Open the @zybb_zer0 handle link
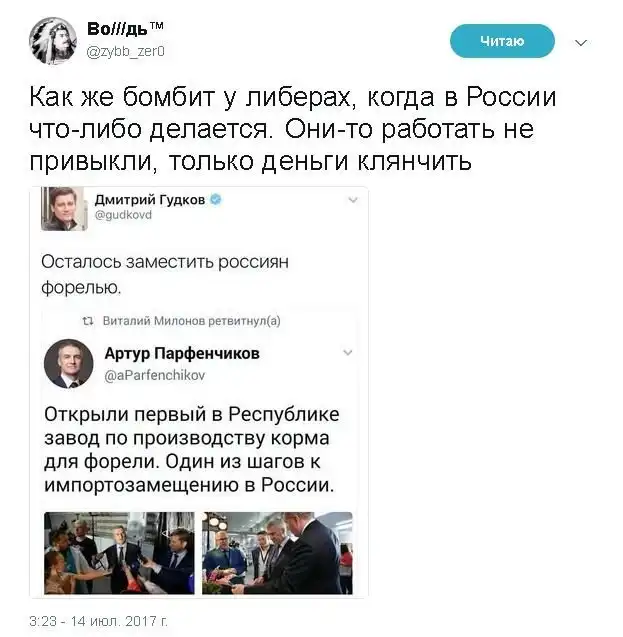Screen dimensions: 623x637 click(x=125, y=52)
